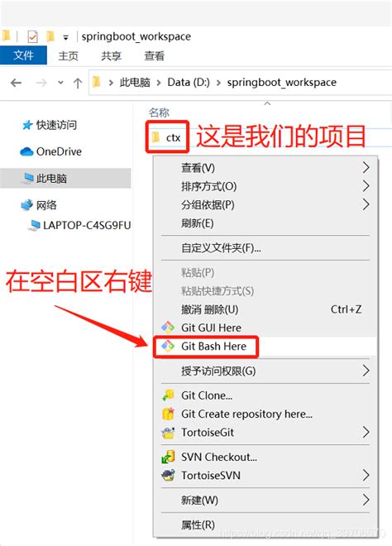392x546 pixels.
Task: Click the properties checkmark icon in title bar
Action: tap(33, 36)
